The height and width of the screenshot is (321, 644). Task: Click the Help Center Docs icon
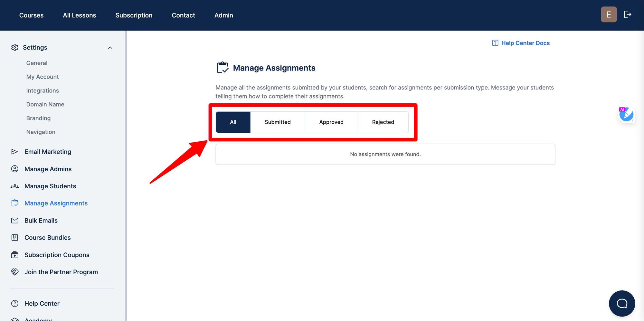[495, 43]
